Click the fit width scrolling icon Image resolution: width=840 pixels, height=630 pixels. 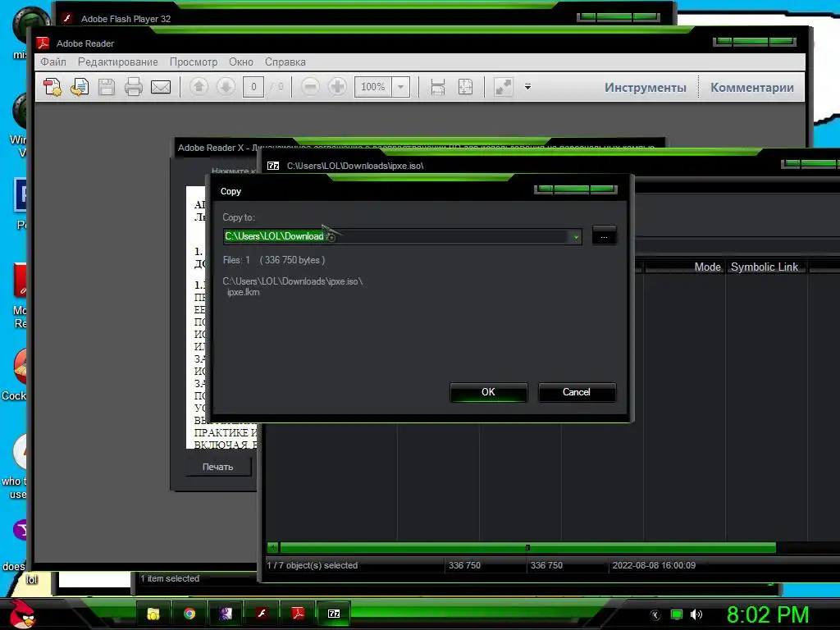pos(438,87)
